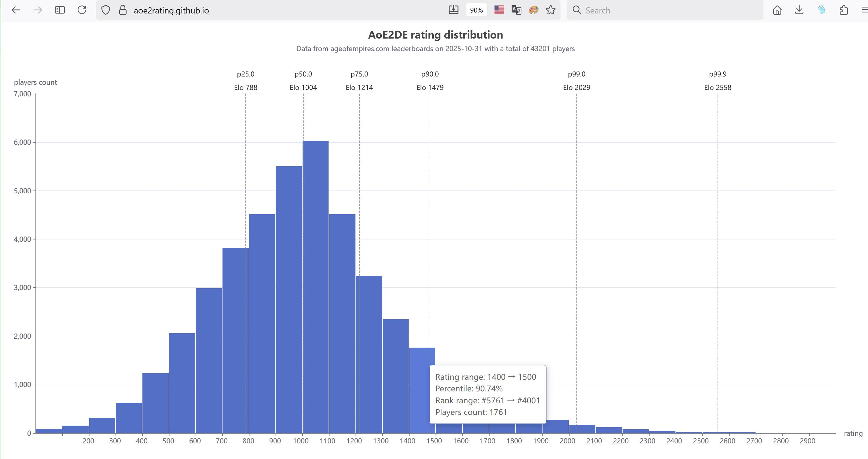The image size is (868, 459).
Task: Reload the page with refresh icon
Action: click(82, 10)
